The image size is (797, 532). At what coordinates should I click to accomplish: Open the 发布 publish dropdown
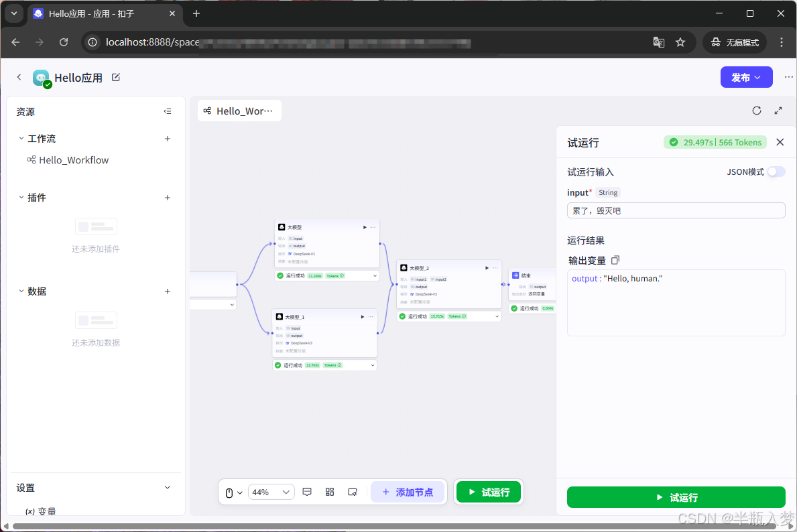pyautogui.click(x=746, y=77)
